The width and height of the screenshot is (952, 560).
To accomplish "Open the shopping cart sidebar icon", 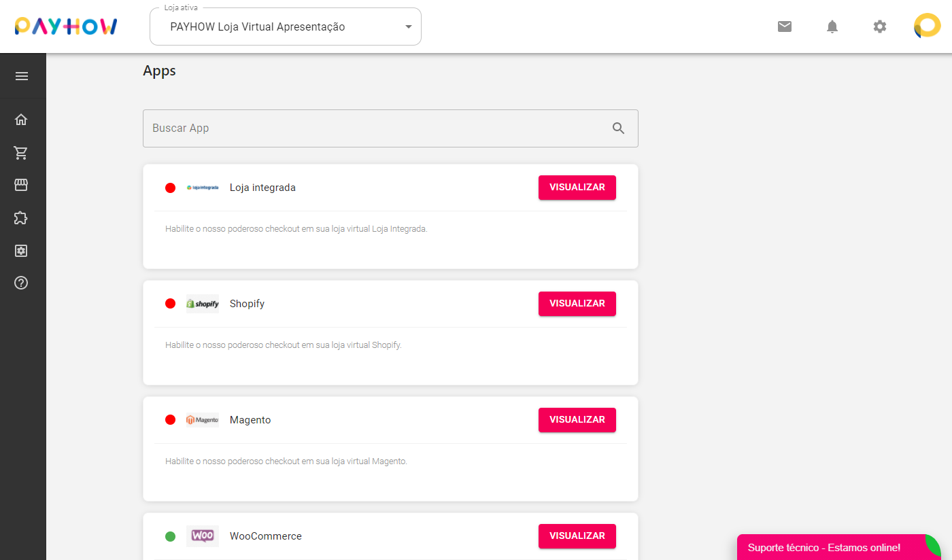I will pyautogui.click(x=21, y=152).
